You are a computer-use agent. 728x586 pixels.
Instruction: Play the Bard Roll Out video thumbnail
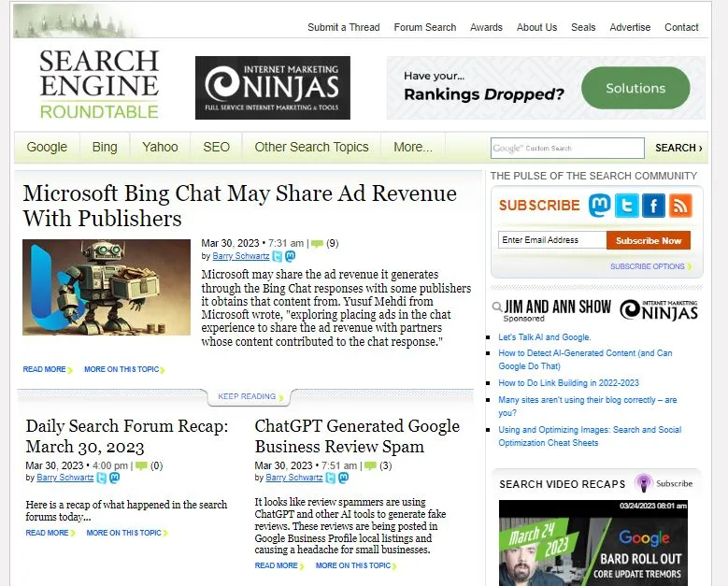(592, 543)
